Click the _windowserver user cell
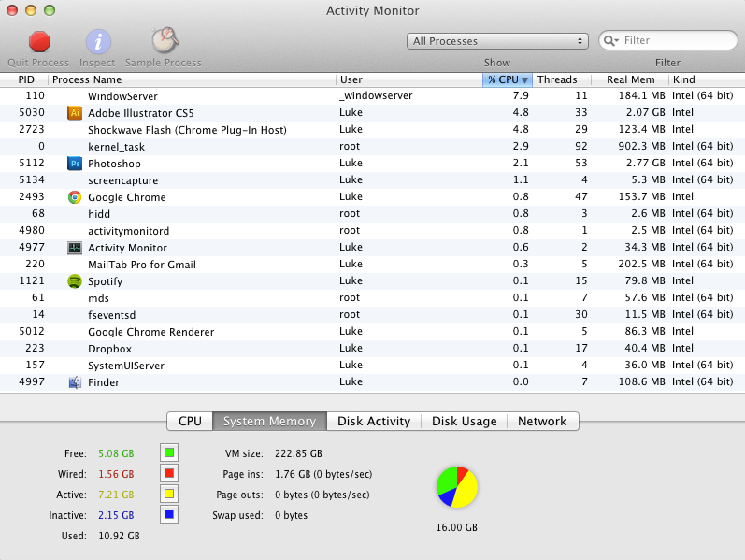Screen dimensions: 745x560 point(376,95)
